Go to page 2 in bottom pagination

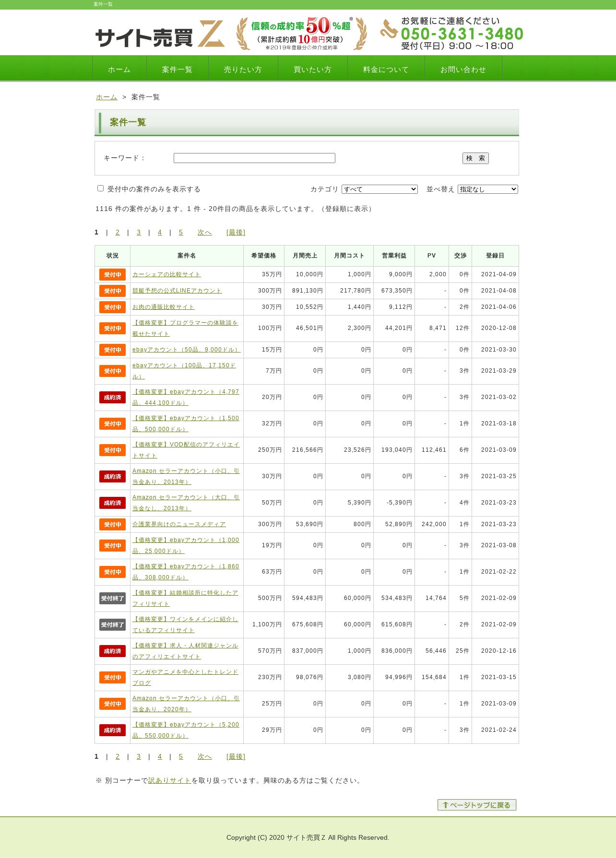[118, 756]
